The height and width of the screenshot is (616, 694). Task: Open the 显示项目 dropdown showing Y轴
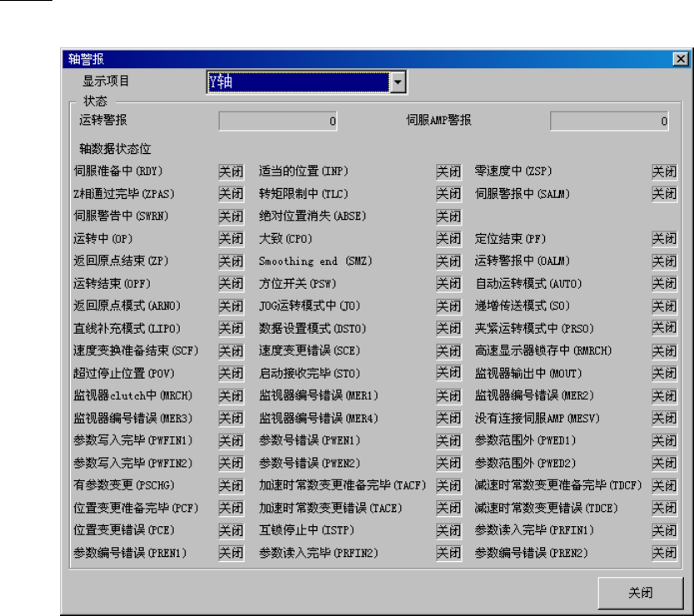306,82
